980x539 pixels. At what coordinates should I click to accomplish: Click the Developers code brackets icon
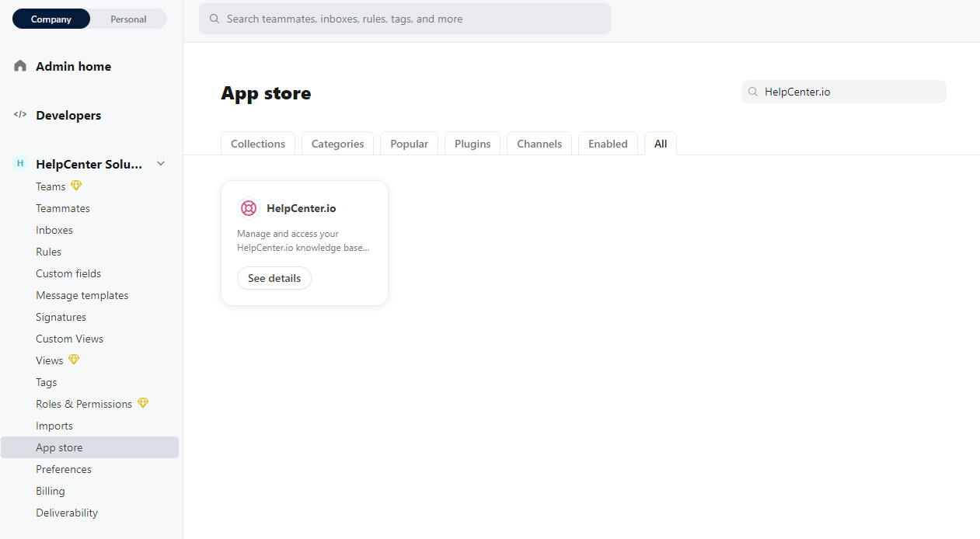[20, 115]
